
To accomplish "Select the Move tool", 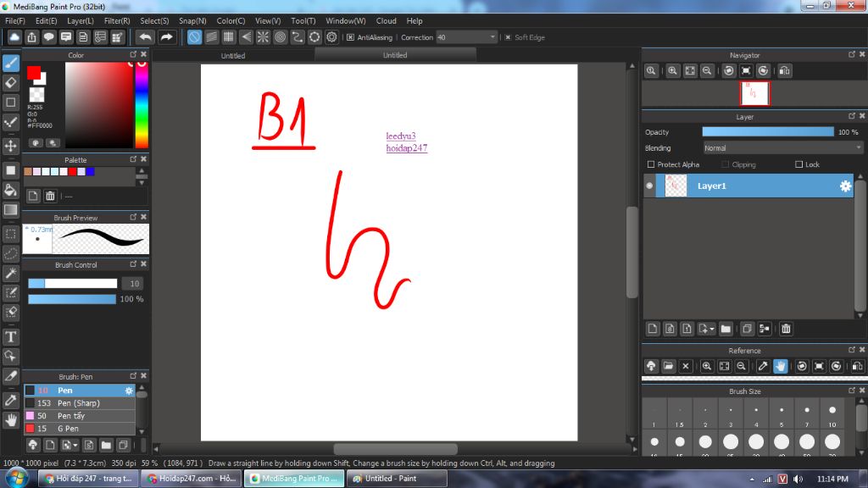I will [x=10, y=146].
